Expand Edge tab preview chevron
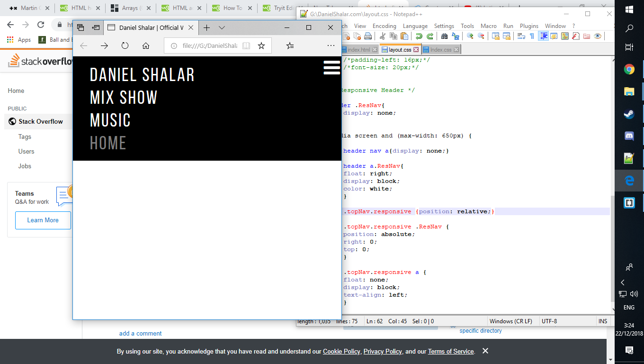 point(222,27)
